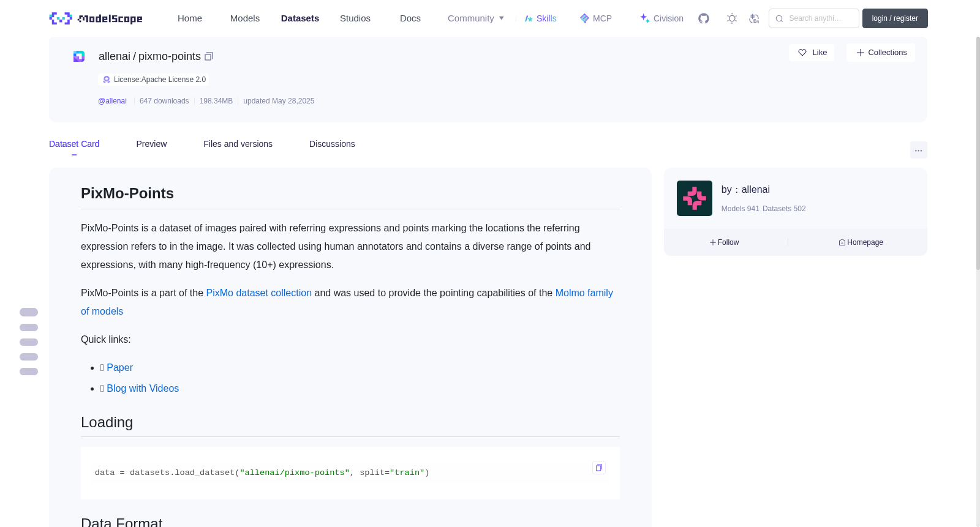Open the Datasets nav item
The image size is (980, 527).
coord(300,18)
